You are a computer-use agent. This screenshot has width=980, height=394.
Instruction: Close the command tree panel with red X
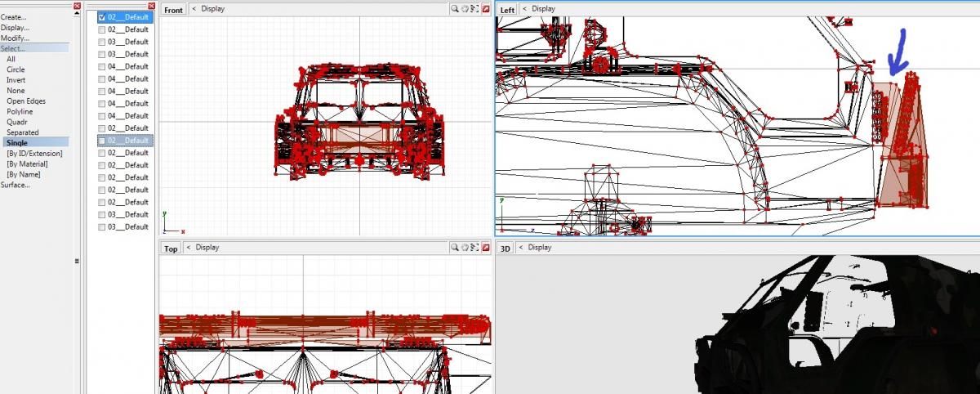[77, 6]
